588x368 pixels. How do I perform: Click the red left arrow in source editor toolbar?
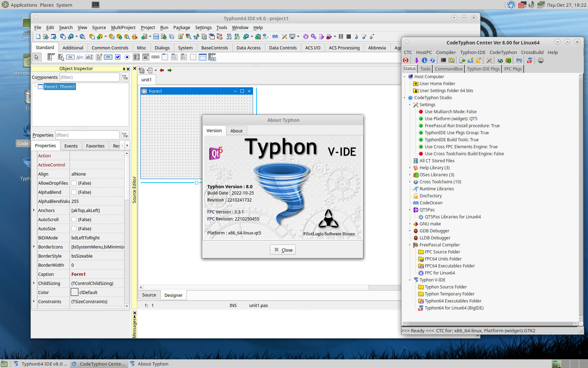click(162, 70)
